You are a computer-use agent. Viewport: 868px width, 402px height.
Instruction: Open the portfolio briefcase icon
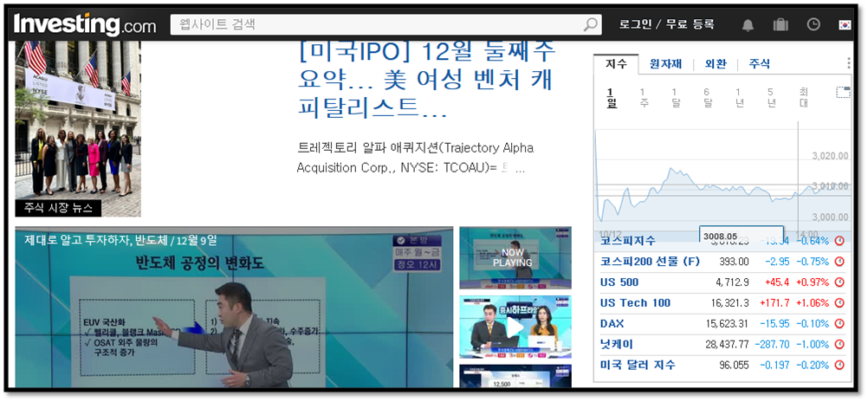click(781, 25)
